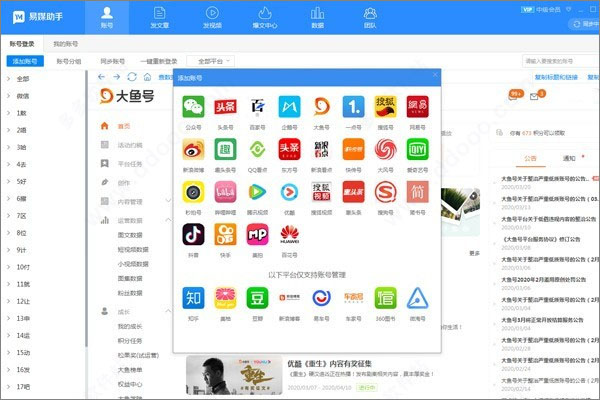Screen dimensions: 600x400
Task: Select the WeChat 公众号 platform icon
Action: 195,106
